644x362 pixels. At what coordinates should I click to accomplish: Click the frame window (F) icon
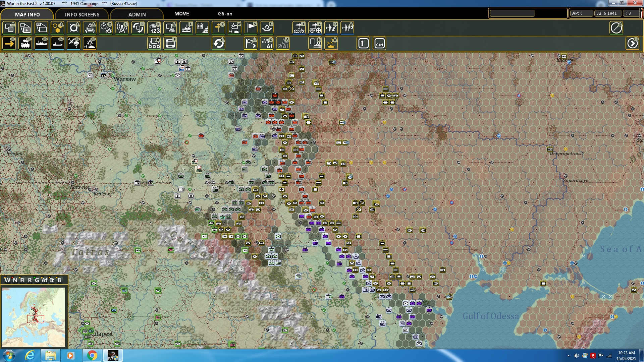tap(170, 44)
